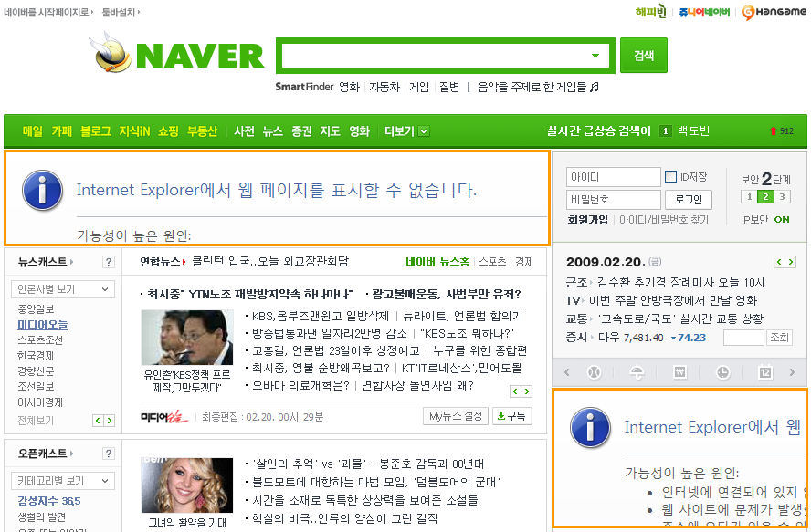Click the My뉴스 설정 button
This screenshot has height=532, width=811.
pos(455,416)
